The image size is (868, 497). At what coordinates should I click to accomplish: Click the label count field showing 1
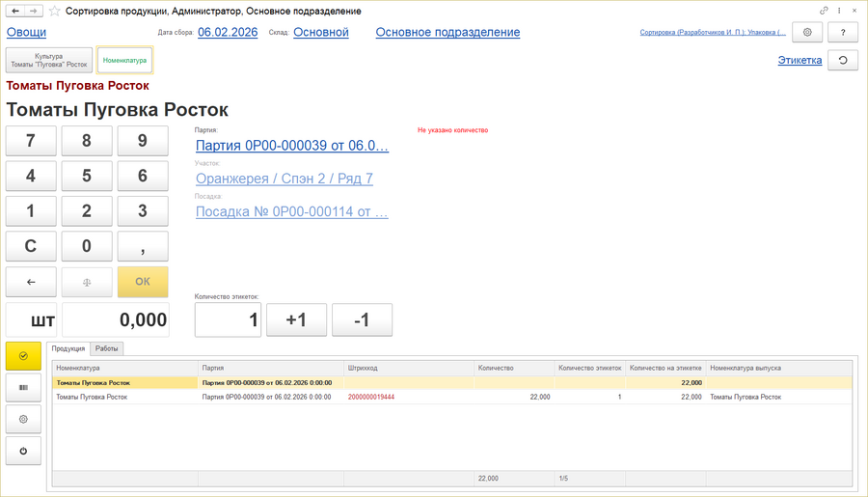point(228,319)
